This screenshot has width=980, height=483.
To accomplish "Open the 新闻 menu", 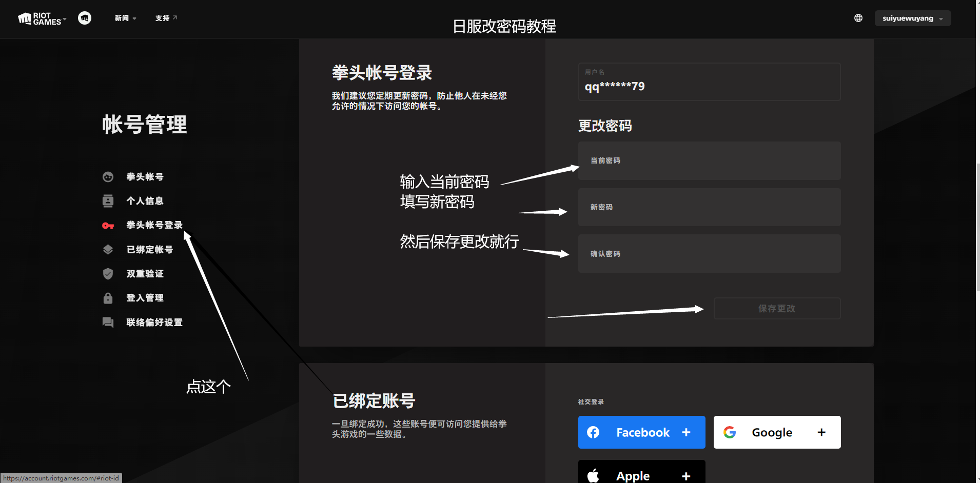I will click(125, 18).
